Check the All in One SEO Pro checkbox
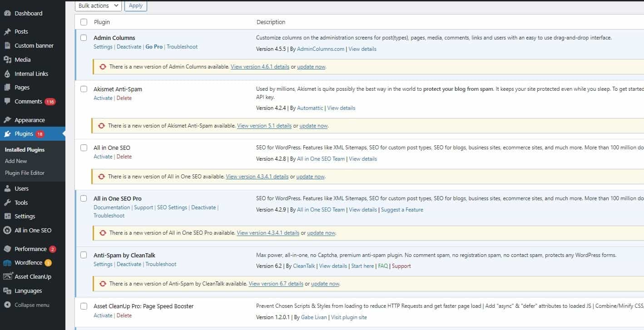644x330 pixels. 84,198
